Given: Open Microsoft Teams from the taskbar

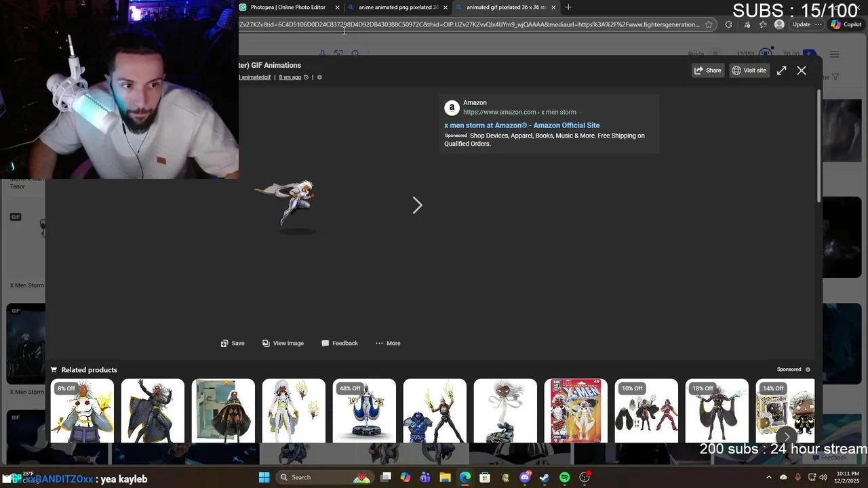Looking at the screenshot, I should pyautogui.click(x=425, y=477).
